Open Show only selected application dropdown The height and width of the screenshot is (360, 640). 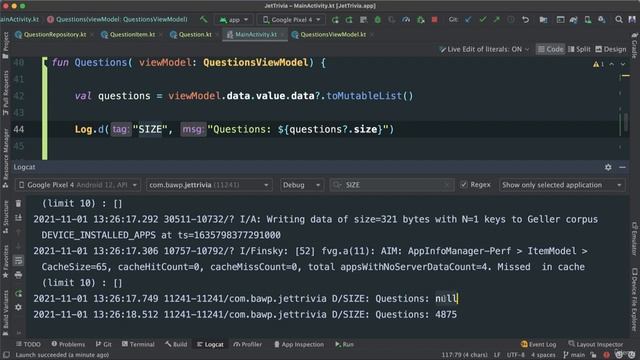[562, 185]
